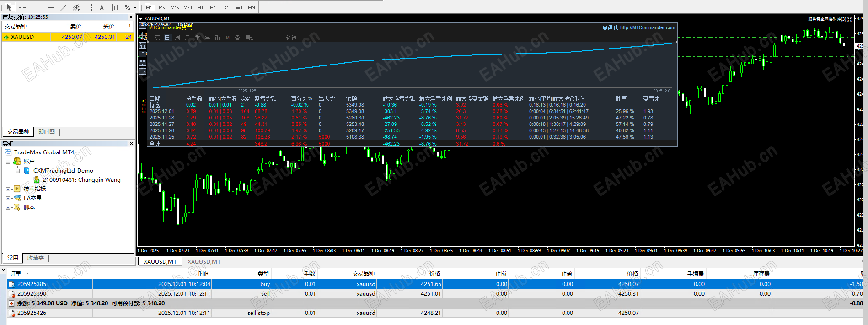
Task: Select the 综 summary tab in MTCommander
Action: coord(157,38)
